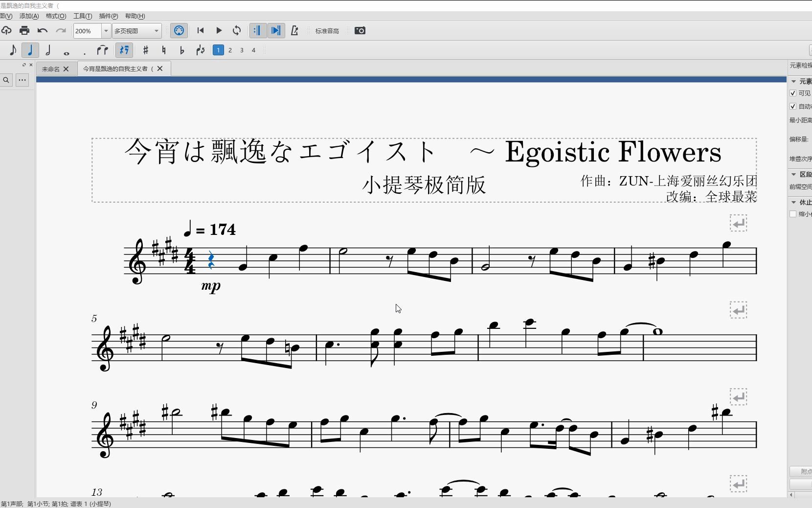This screenshot has height=508, width=812.
Task: Select voice 3
Action: tap(242, 50)
